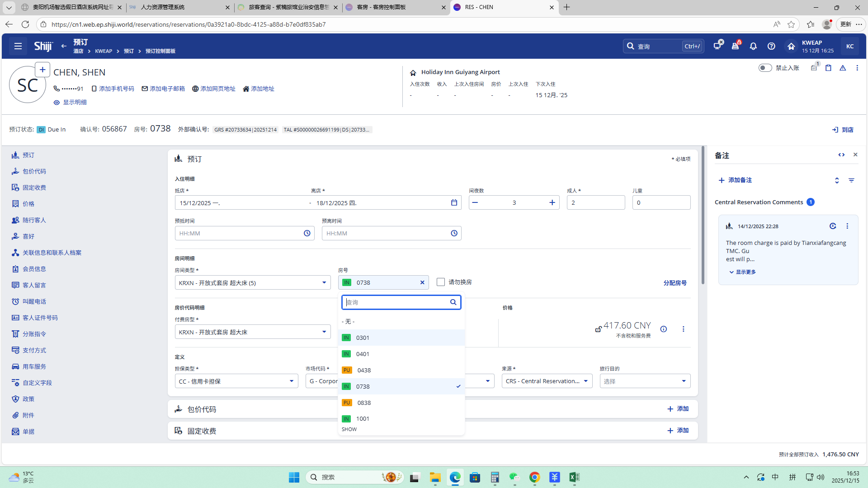Click the room search query field
Screen dimensions: 868x488
pyautogui.click(x=396, y=302)
